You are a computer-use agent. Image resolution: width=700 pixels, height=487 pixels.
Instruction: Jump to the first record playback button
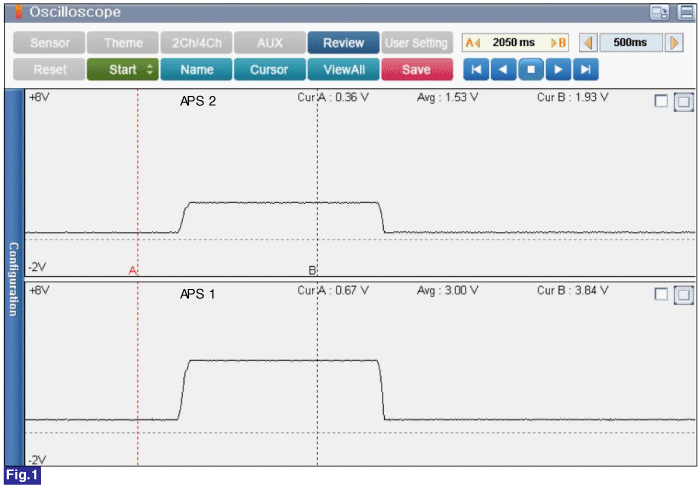coord(476,70)
